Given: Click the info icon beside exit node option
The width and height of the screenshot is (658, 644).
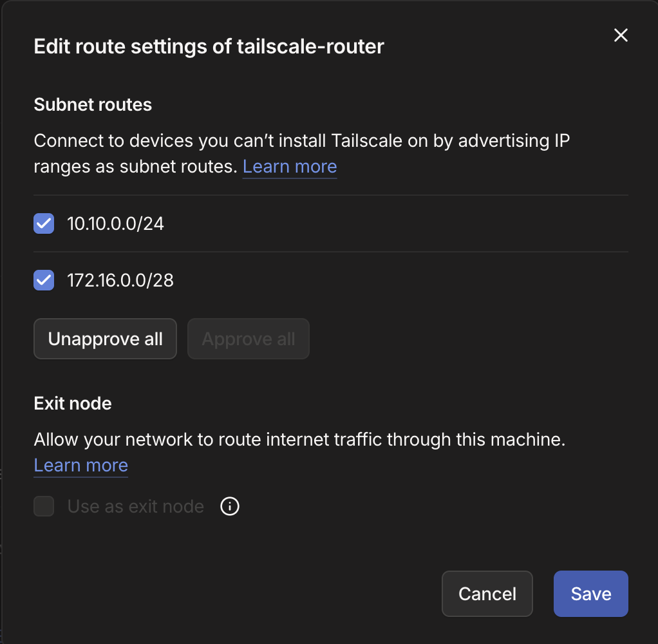Looking at the screenshot, I should point(230,507).
